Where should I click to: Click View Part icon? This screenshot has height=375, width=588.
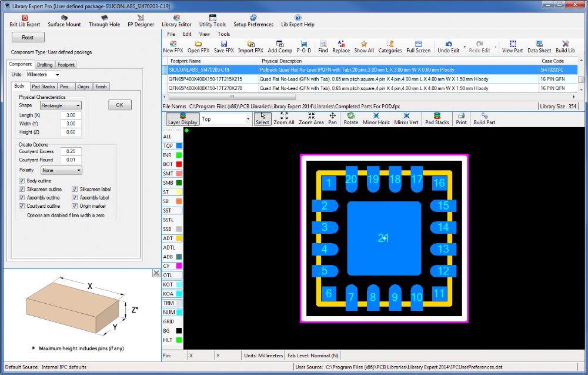pyautogui.click(x=512, y=44)
